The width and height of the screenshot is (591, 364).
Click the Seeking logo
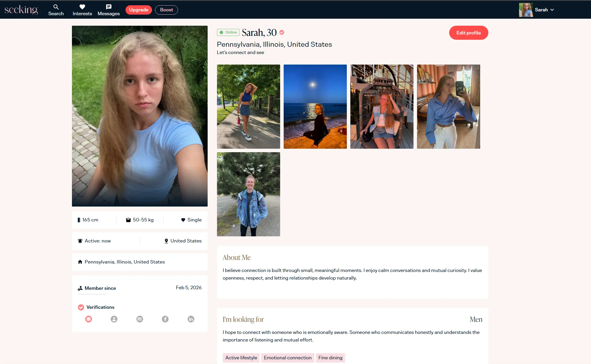click(21, 10)
